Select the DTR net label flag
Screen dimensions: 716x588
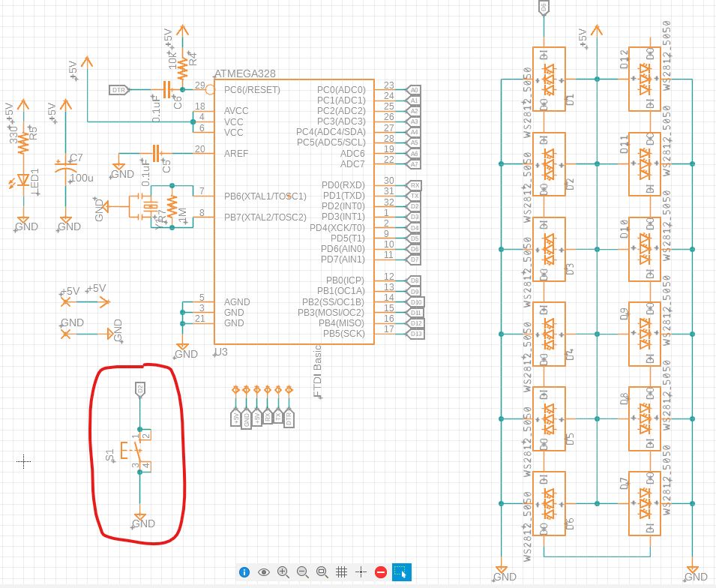(x=118, y=90)
